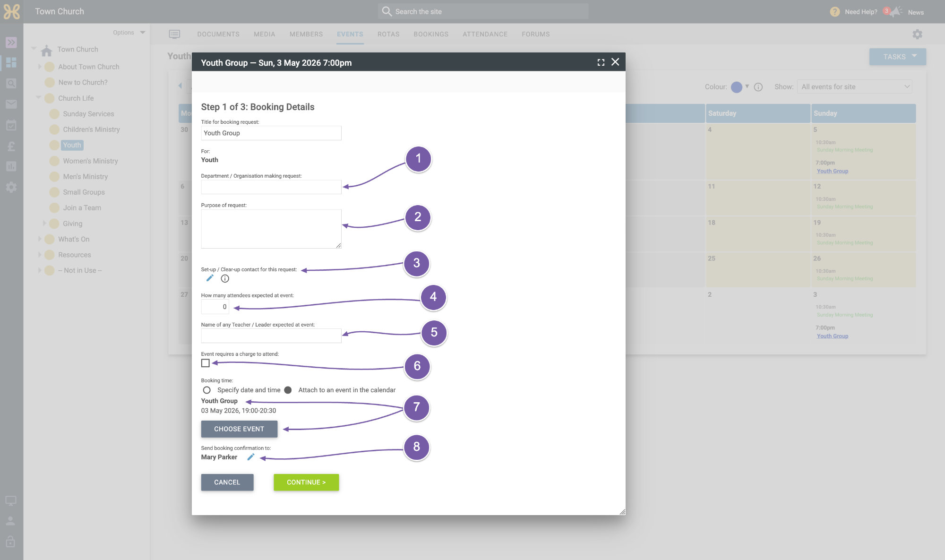
Task: Collapse the Church Life tree node
Action: [x=39, y=98]
